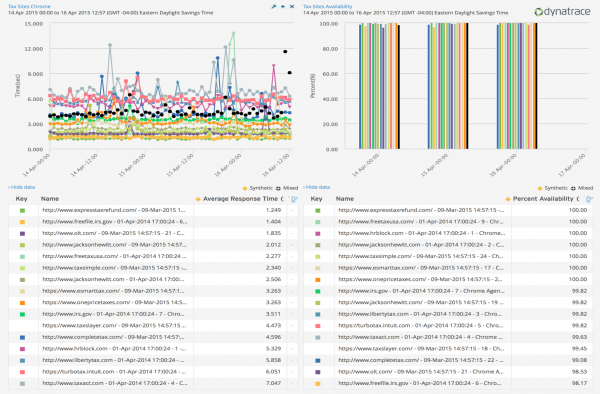The width and height of the screenshot is (600, 394).
Task: Sort by the Key column in the availability table
Action: point(316,199)
